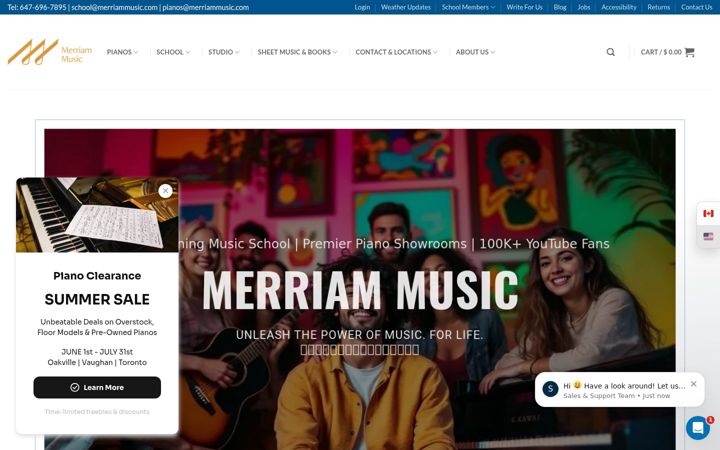This screenshot has height=450, width=720.
Task: Click the Piano Clearance title
Action: [x=97, y=276]
